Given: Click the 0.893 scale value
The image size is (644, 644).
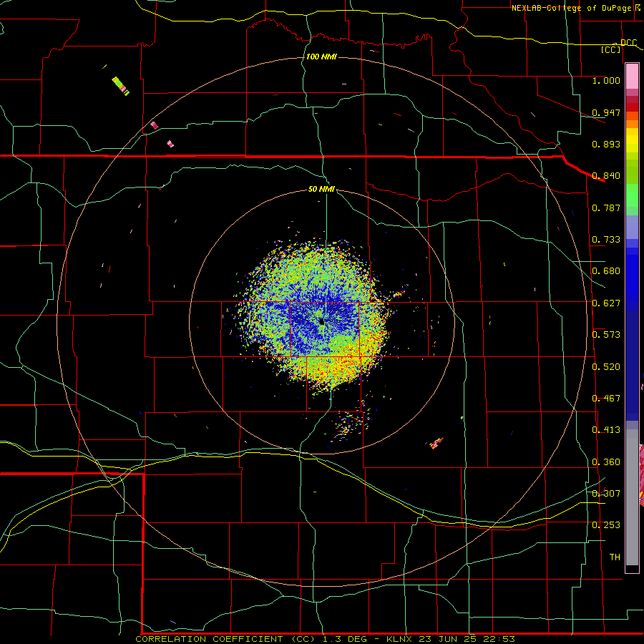Looking at the screenshot, I should pyautogui.click(x=606, y=144).
